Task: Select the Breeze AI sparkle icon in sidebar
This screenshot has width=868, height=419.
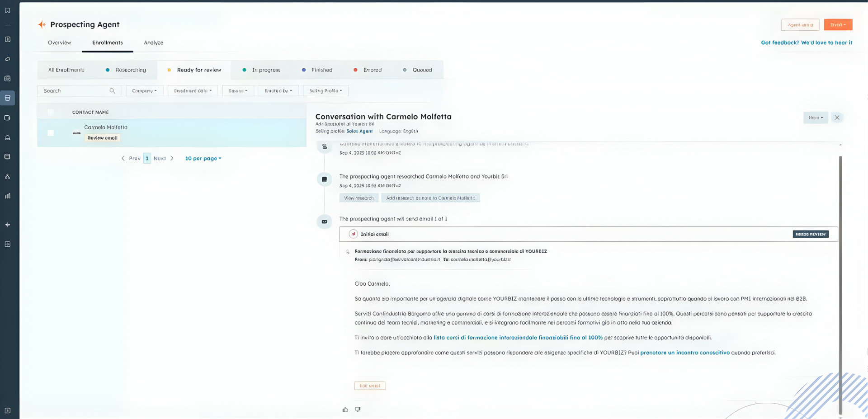Action: (x=7, y=224)
